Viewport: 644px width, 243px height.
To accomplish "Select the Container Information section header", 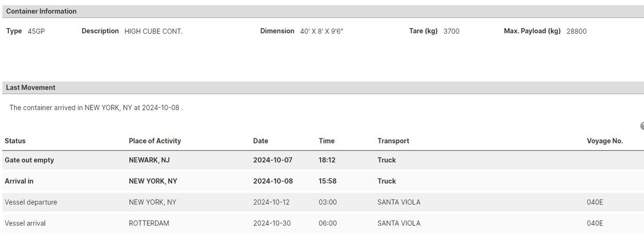I will 41,11.
